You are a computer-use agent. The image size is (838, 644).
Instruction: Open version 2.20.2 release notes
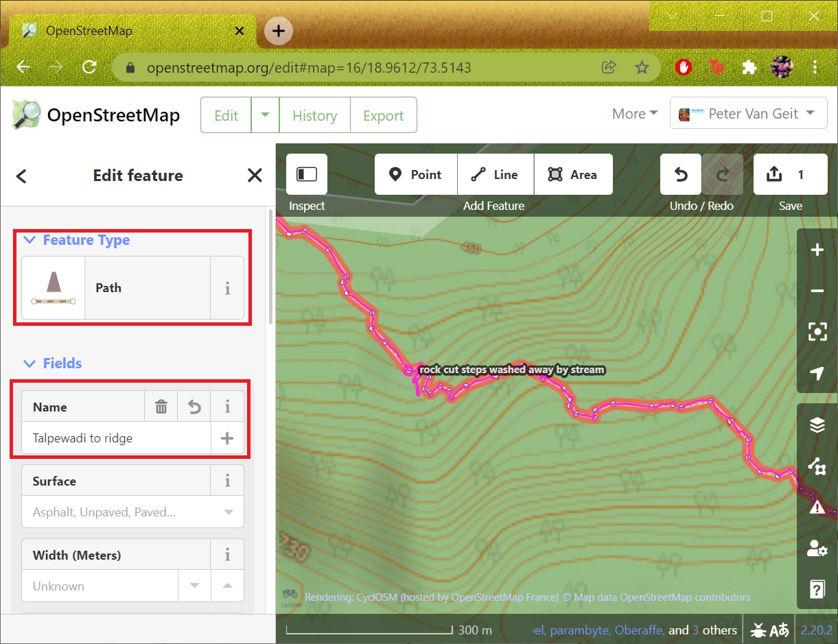[817, 630]
